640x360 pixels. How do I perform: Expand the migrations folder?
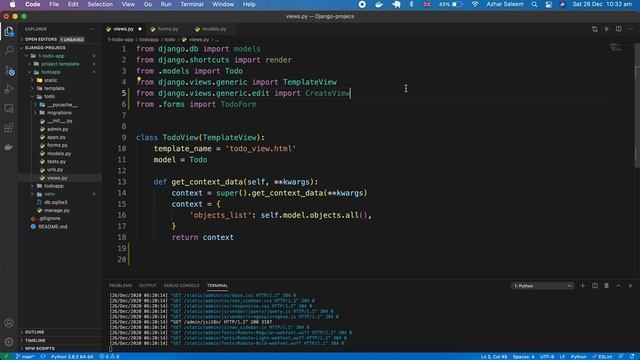point(60,113)
